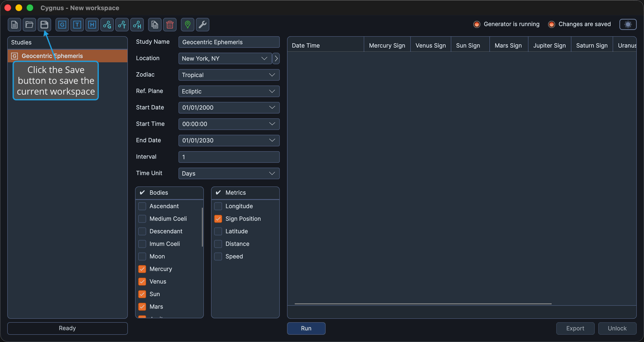Click the Export button
Image resolution: width=644 pixels, height=342 pixels.
(575, 328)
